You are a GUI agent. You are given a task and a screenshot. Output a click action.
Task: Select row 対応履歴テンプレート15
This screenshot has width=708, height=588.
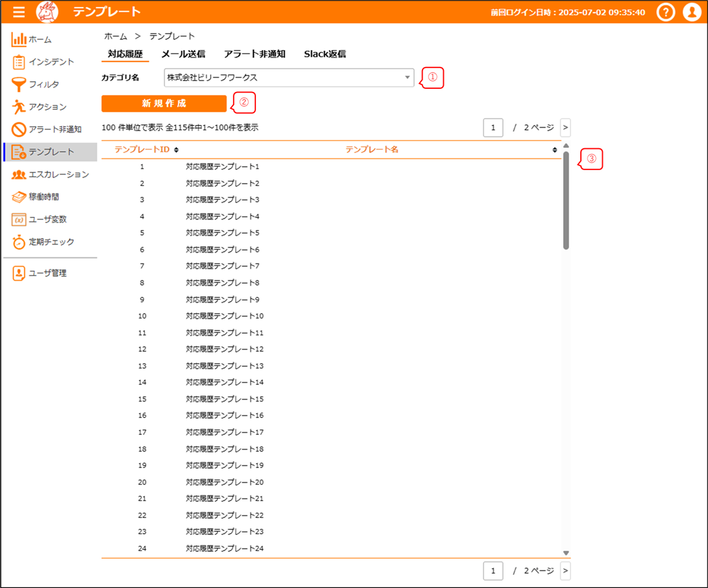(331, 399)
